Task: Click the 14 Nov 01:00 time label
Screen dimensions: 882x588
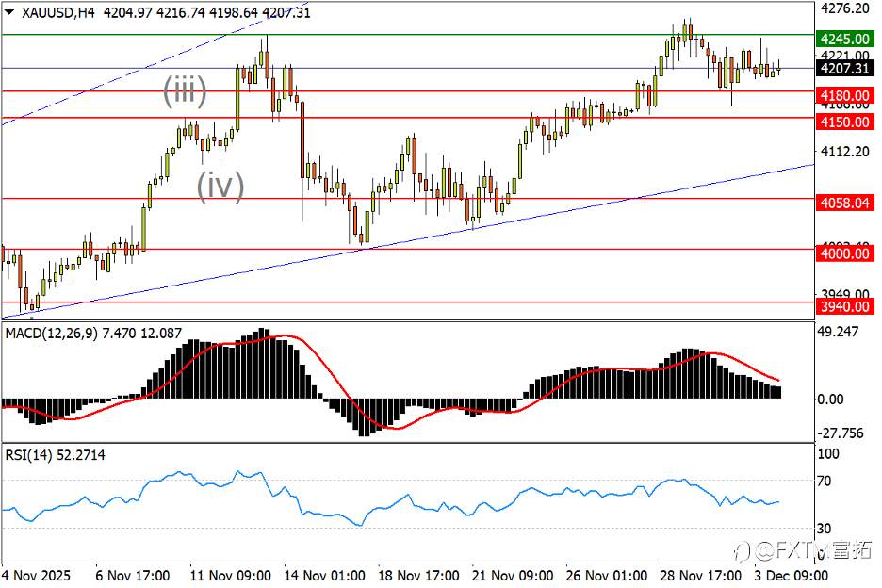Action: tap(324, 576)
